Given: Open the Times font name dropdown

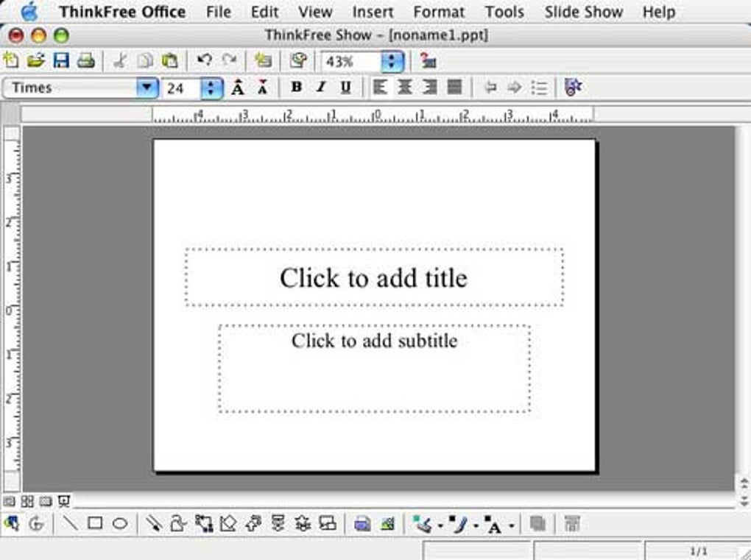Looking at the screenshot, I should click(147, 88).
